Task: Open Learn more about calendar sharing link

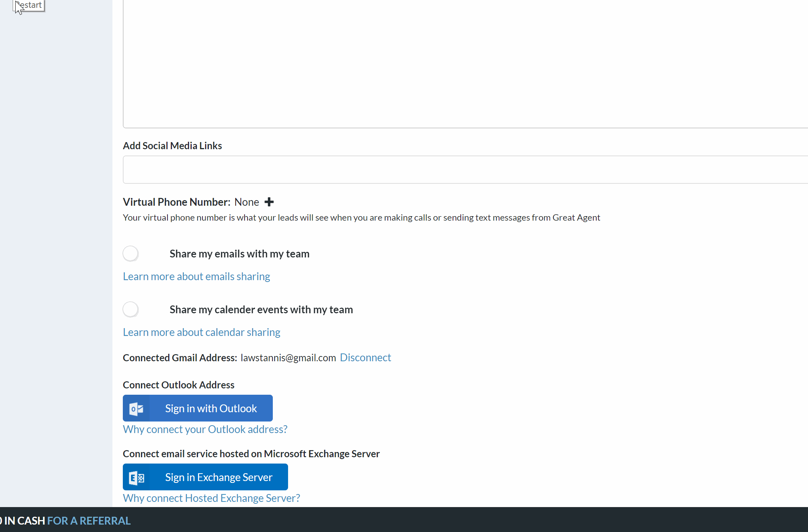Action: (201, 332)
